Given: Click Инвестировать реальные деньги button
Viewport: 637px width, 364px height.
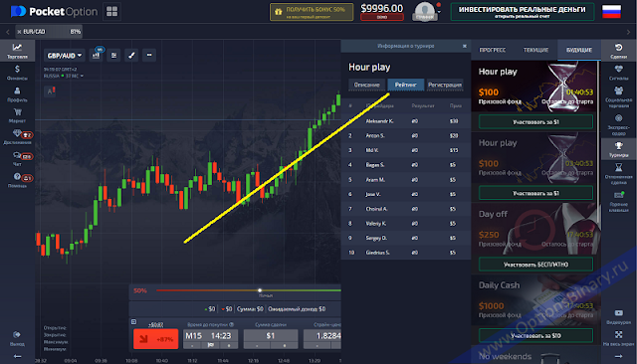Looking at the screenshot, I should [x=522, y=12].
